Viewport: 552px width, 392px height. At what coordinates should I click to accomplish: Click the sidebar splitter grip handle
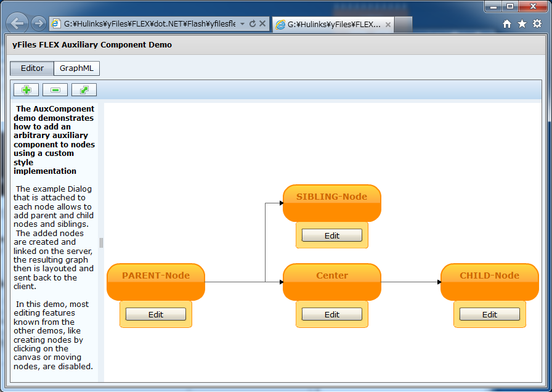pyautogui.click(x=101, y=243)
